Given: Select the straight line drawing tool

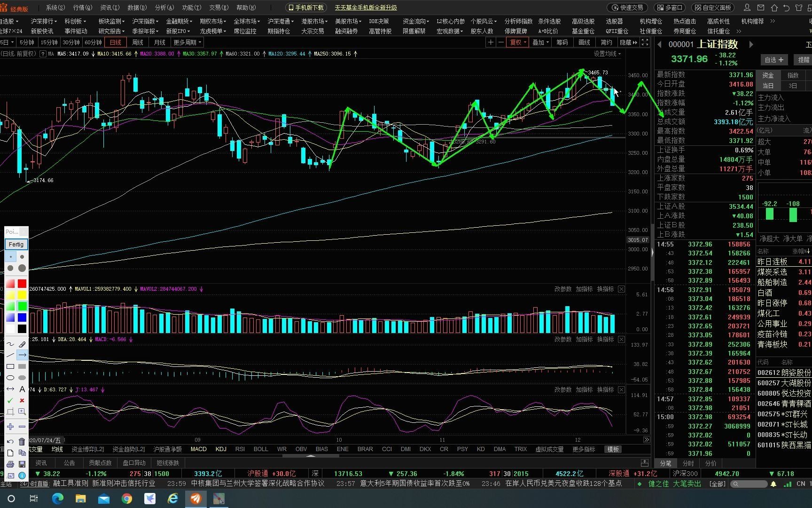Looking at the screenshot, I should 10,355.
